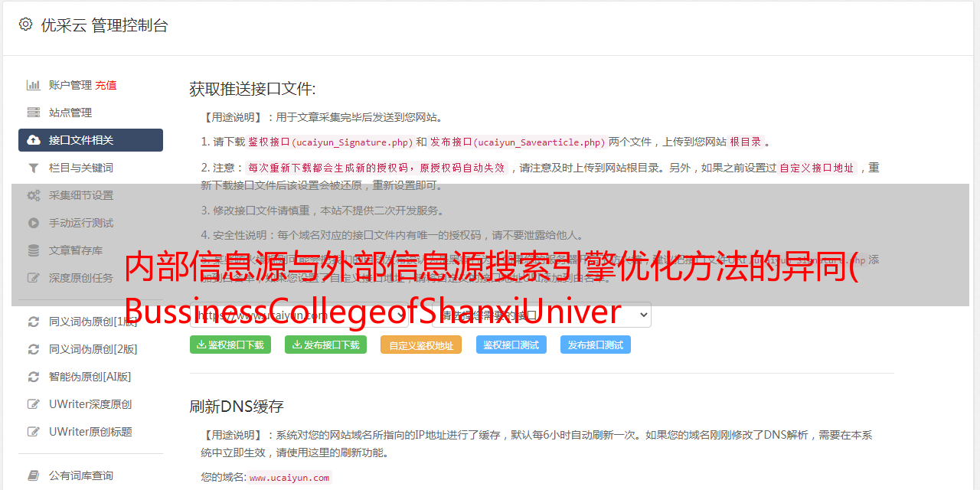Go to 同义词伪原创[2版] menu item

click(x=93, y=349)
